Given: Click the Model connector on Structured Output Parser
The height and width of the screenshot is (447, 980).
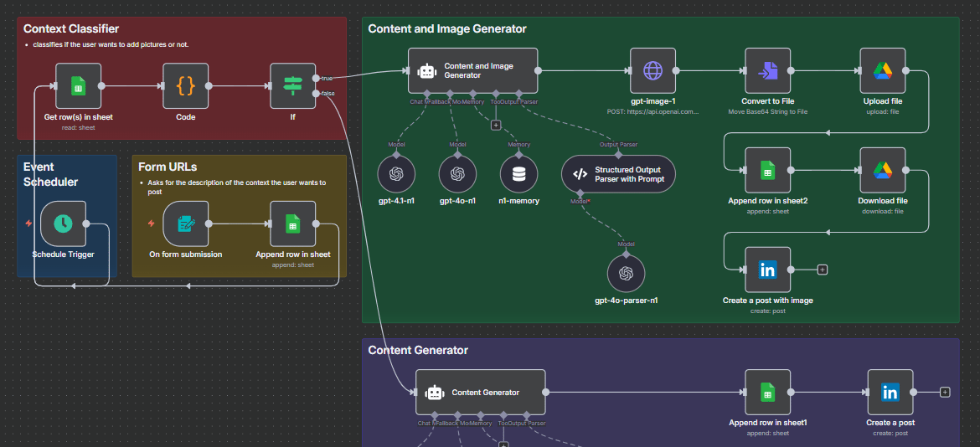Looking at the screenshot, I should [x=580, y=193].
